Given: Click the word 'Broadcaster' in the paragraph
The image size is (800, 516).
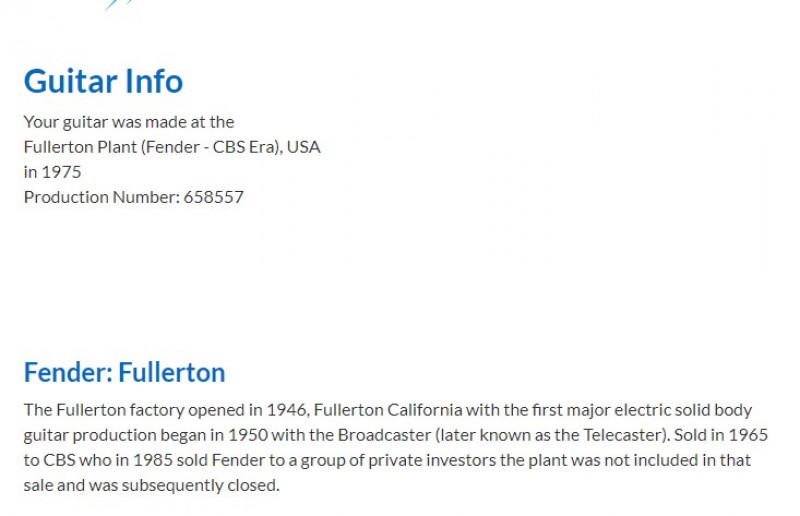Looking at the screenshot, I should 384,435.
